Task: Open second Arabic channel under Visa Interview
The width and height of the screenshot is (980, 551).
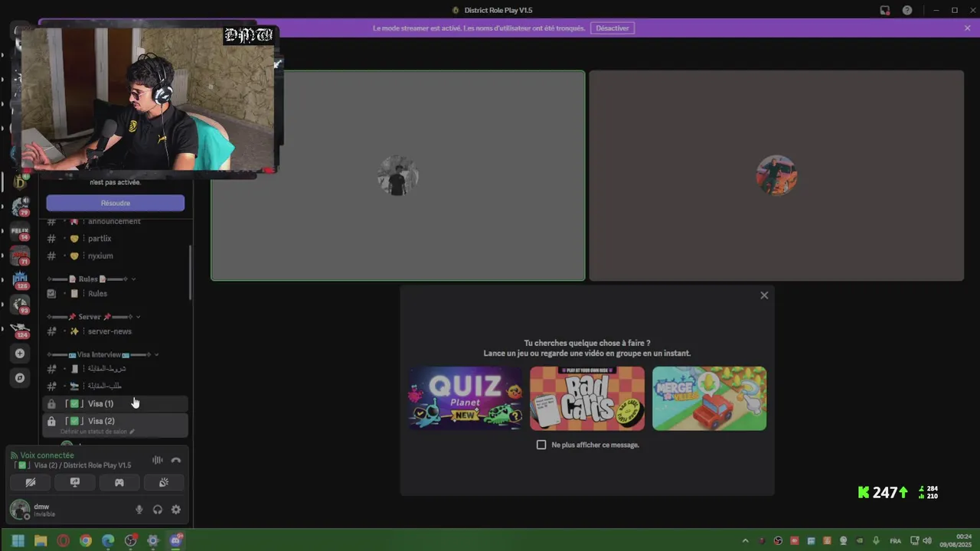Action: [115, 386]
